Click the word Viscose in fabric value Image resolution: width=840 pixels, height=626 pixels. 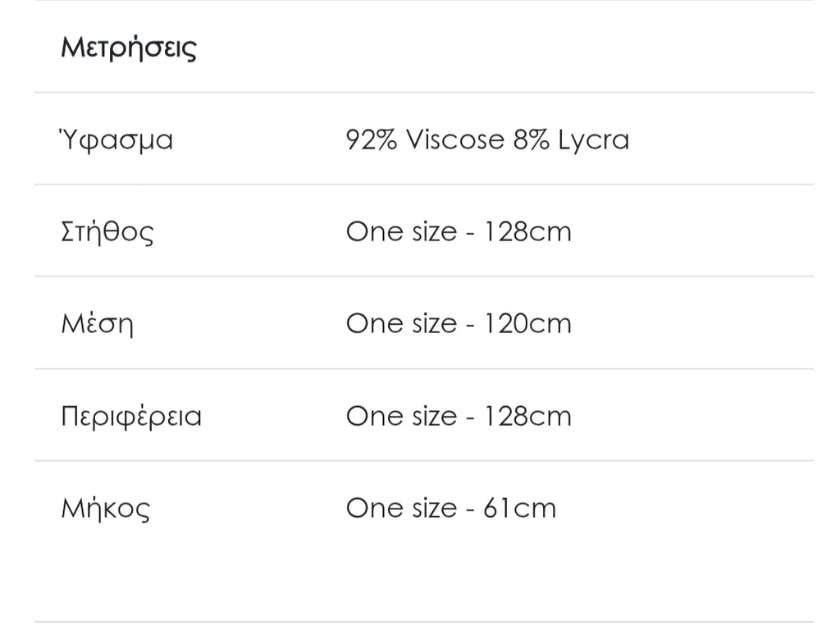point(454,139)
